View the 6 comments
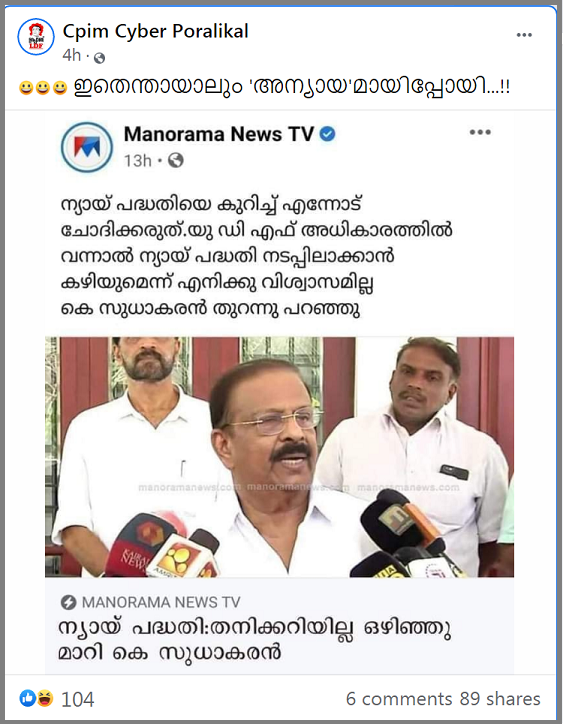Viewport: 563px width, 724px height. [x=399, y=699]
